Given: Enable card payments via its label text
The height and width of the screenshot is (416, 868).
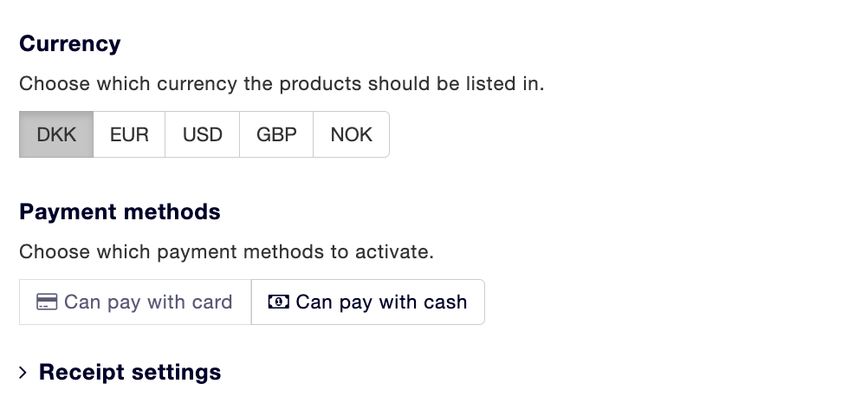Looking at the screenshot, I should pyautogui.click(x=148, y=302).
